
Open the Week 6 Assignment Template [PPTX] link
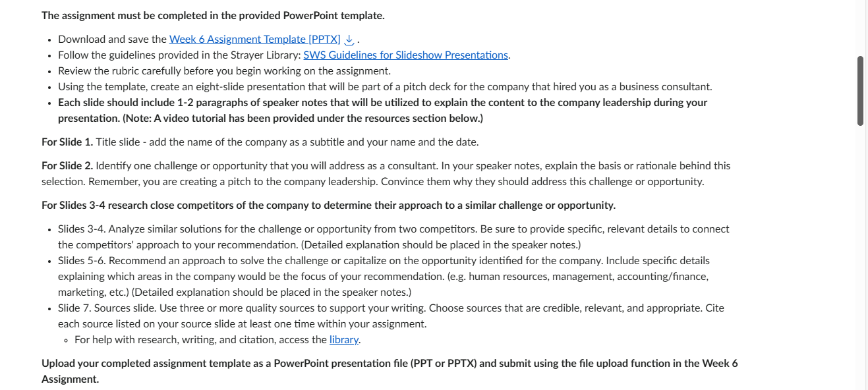pos(255,40)
